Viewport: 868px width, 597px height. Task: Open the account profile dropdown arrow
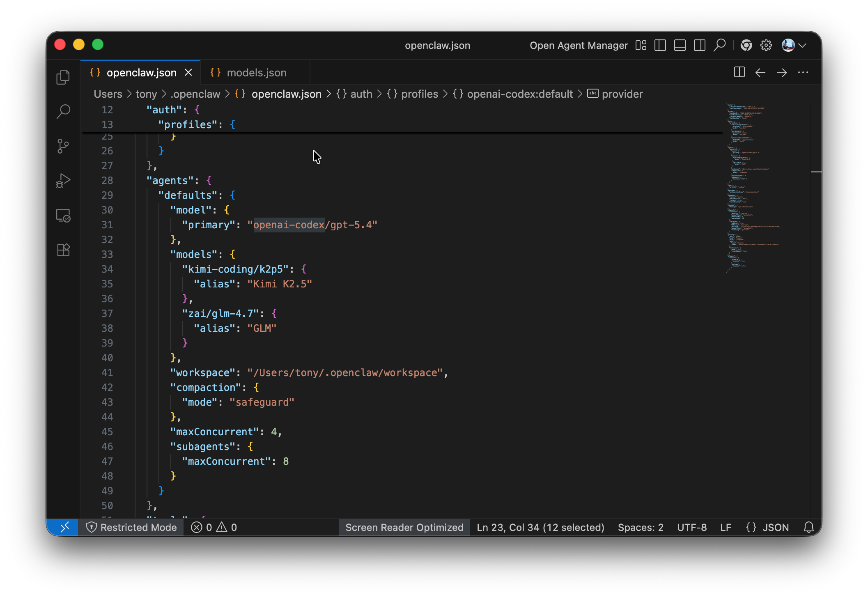point(803,45)
